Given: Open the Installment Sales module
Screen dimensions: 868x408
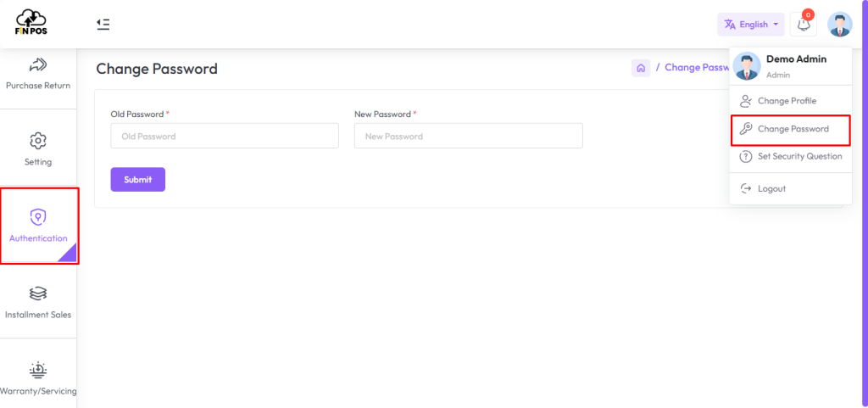Looking at the screenshot, I should (38, 302).
